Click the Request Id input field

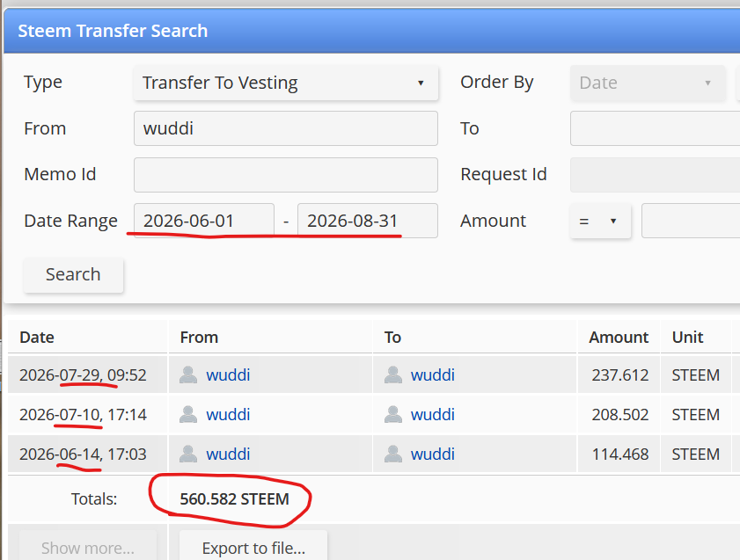click(655, 174)
